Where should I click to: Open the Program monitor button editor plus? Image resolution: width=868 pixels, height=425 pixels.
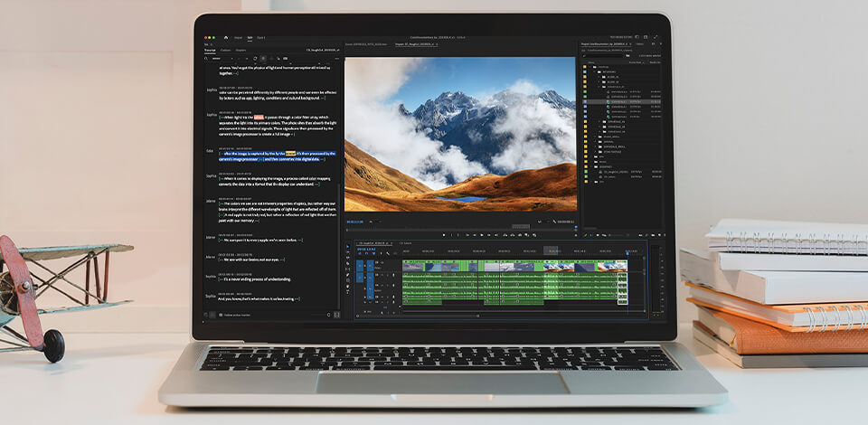[x=576, y=235]
